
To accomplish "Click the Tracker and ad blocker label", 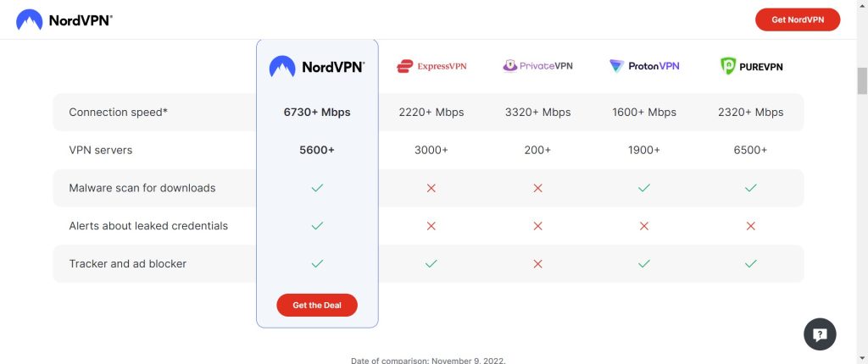I will coord(127,264).
